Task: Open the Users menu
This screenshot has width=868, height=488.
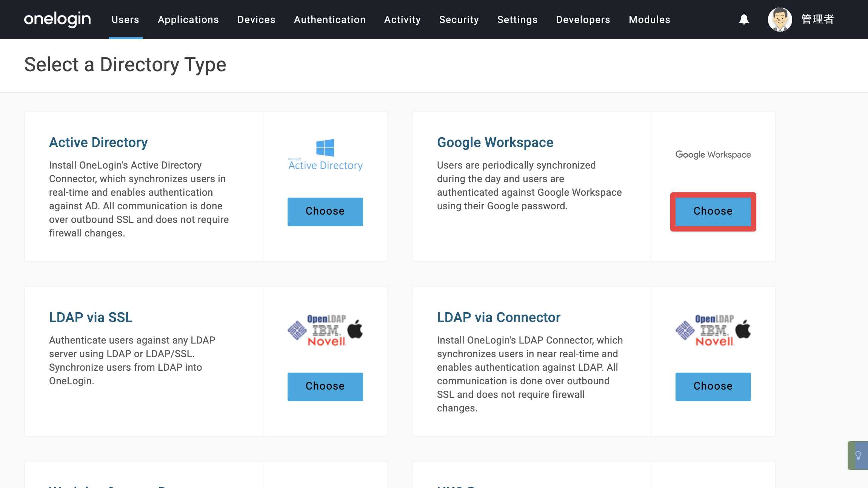Action: coord(125,20)
